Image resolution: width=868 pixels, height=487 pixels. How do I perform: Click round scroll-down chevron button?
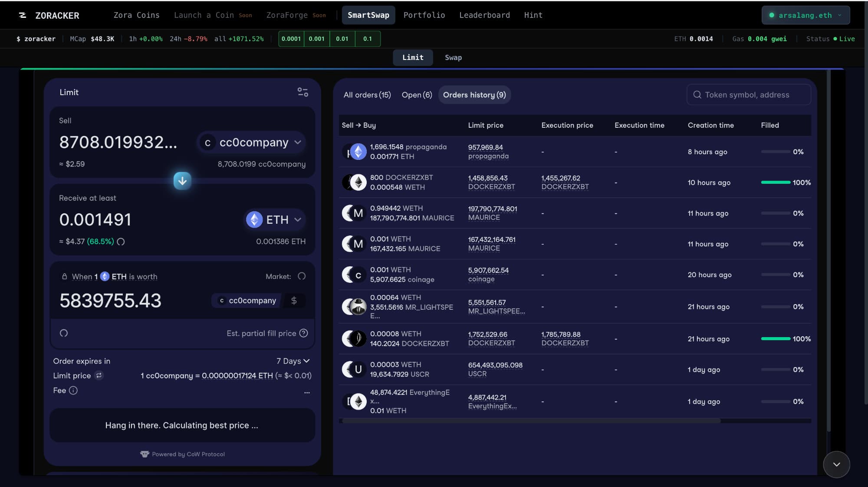(836, 464)
